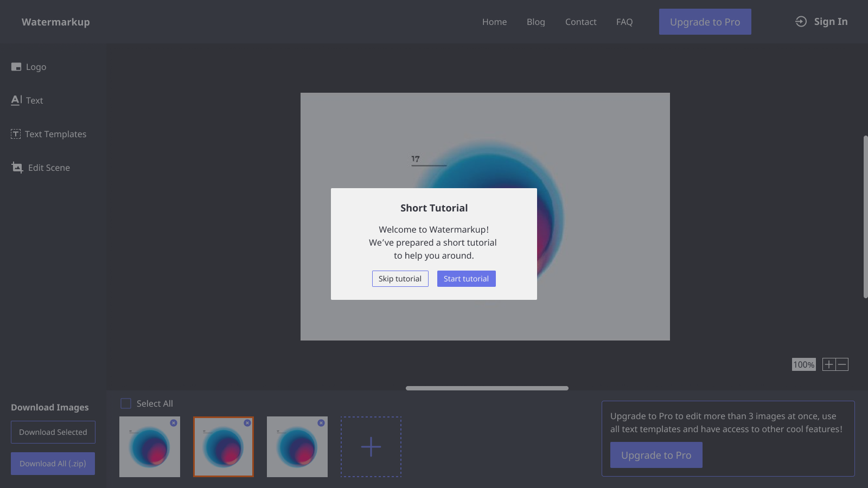
Task: Remove the third thumbnail image
Action: [x=321, y=423]
